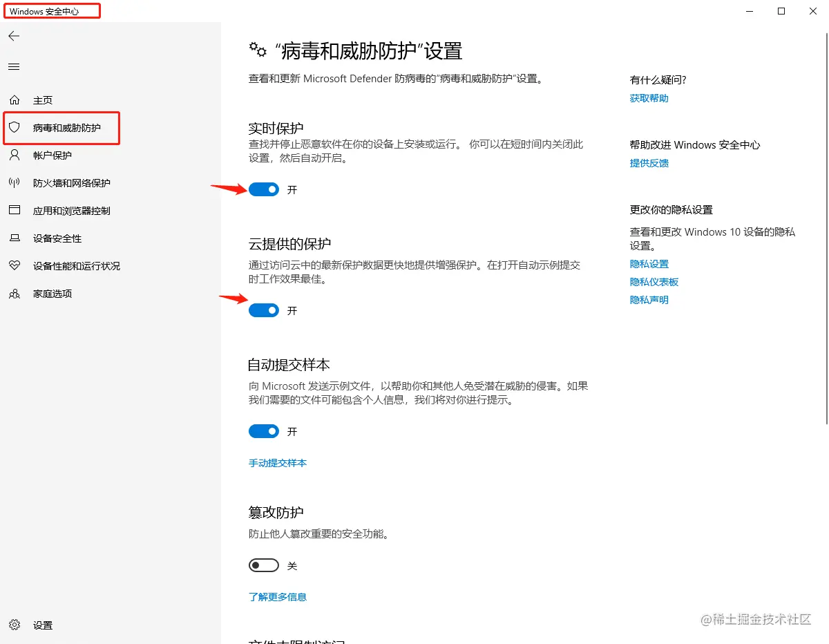Click the person icon for 帐户保护
Image resolution: width=829 pixels, height=644 pixels.
[x=15, y=155]
